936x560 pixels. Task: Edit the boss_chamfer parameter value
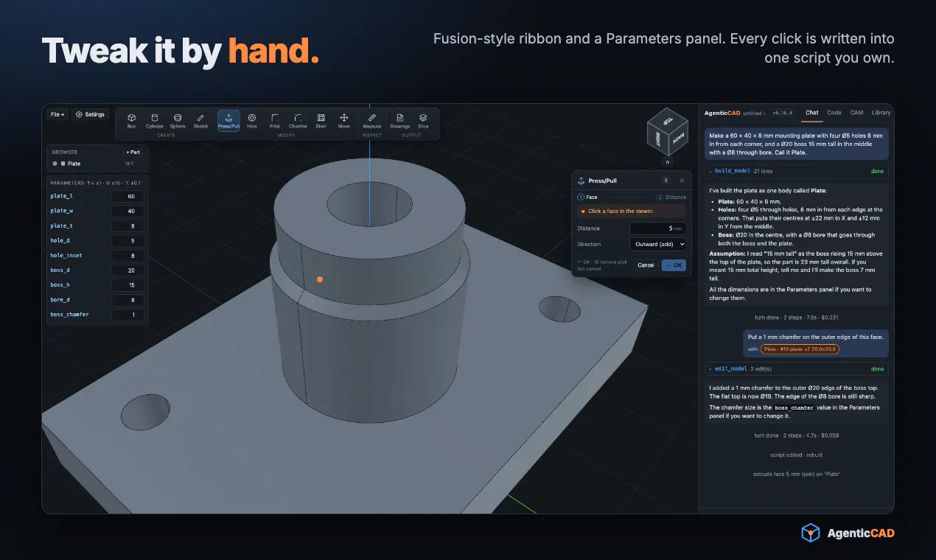pos(128,315)
